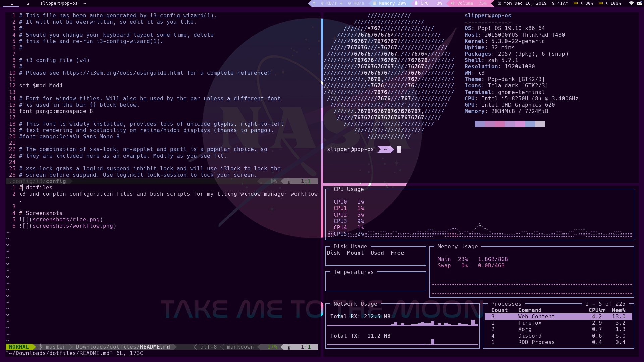The width and height of the screenshot is (644, 362).
Task: Click the git branch icon beside master
Action: pos(41,347)
